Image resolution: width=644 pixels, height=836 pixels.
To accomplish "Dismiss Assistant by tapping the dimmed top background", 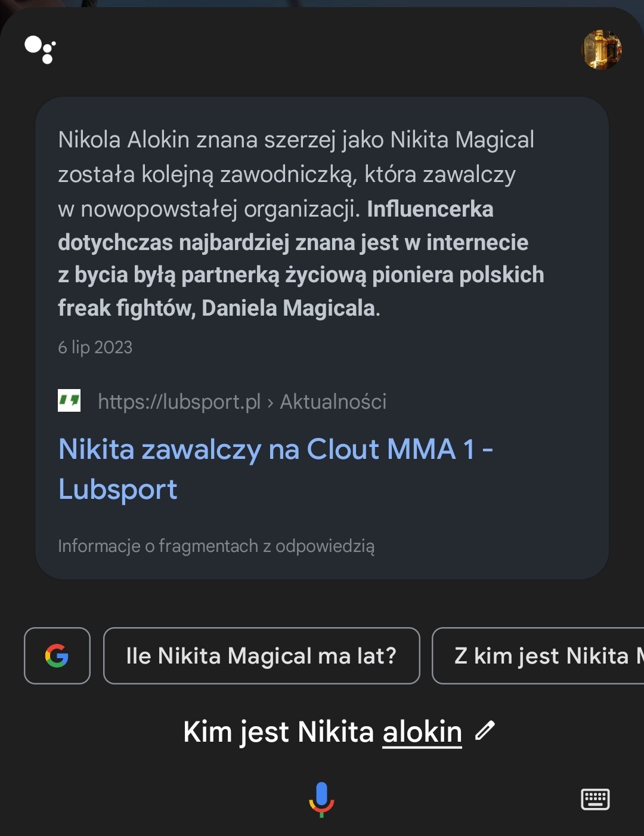I will (322, 3).
